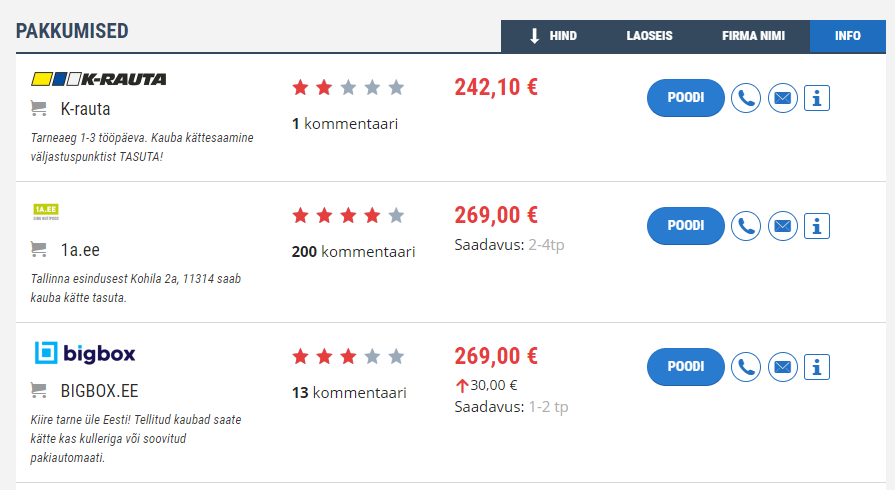Click the bigbox store logo
The image size is (895, 490).
click(84, 353)
